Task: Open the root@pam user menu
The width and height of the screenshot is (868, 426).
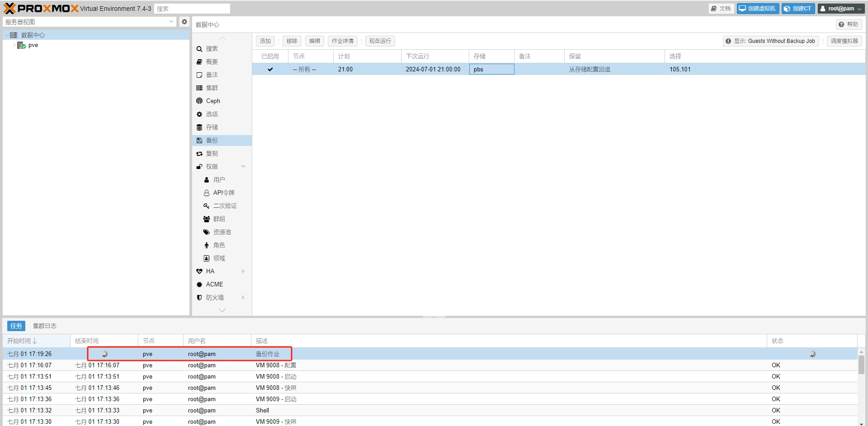Action: coord(841,9)
